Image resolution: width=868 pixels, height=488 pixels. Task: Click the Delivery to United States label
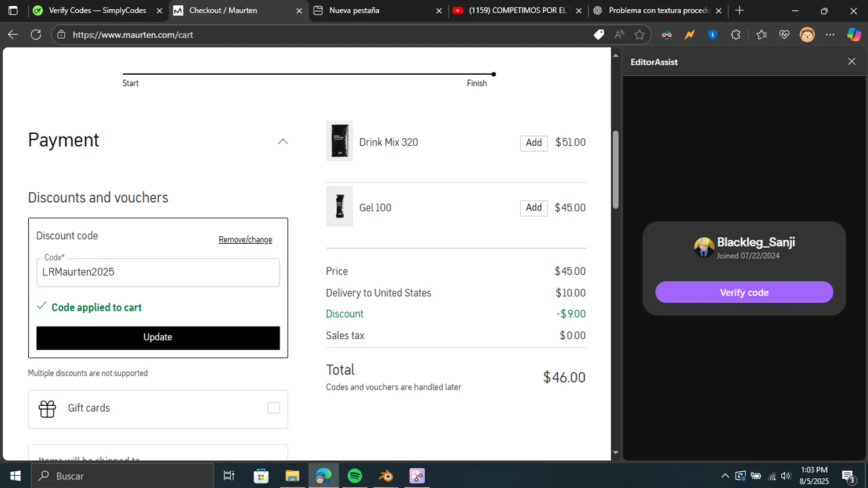click(x=378, y=293)
